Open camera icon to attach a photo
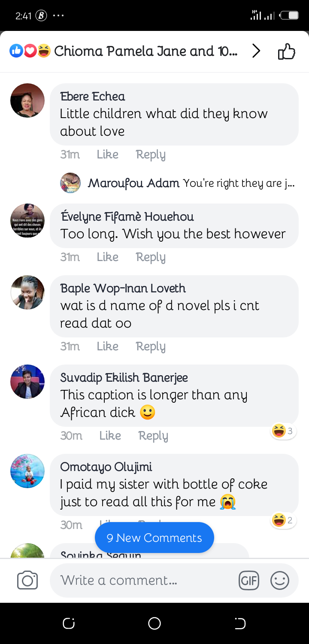The width and height of the screenshot is (309, 644). pos(27,581)
